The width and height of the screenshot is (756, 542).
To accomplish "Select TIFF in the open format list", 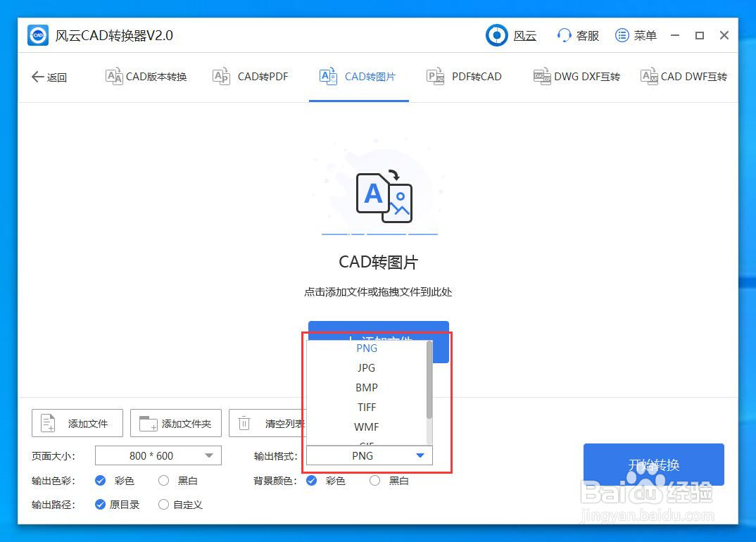I will (x=367, y=407).
